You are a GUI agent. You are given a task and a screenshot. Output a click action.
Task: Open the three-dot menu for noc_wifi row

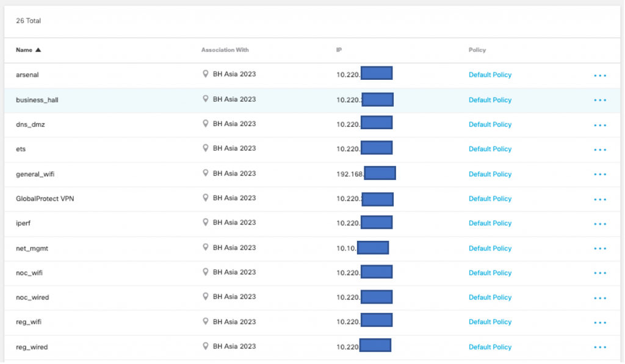click(600, 274)
